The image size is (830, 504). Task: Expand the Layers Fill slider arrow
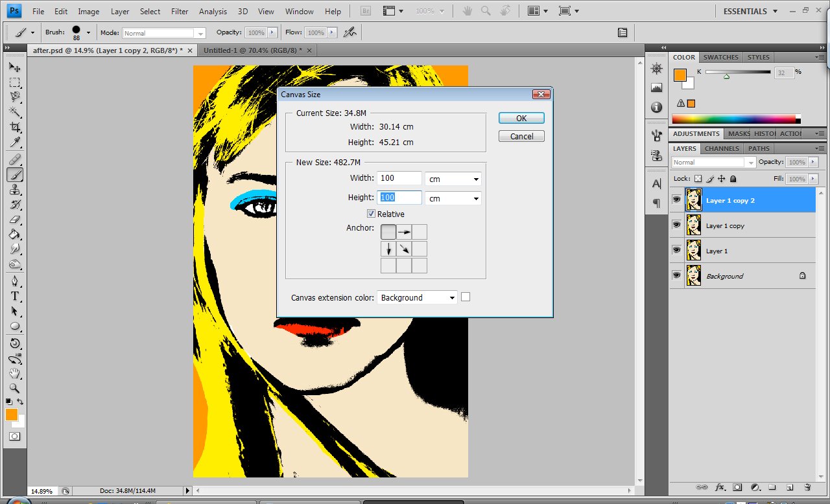(812, 179)
